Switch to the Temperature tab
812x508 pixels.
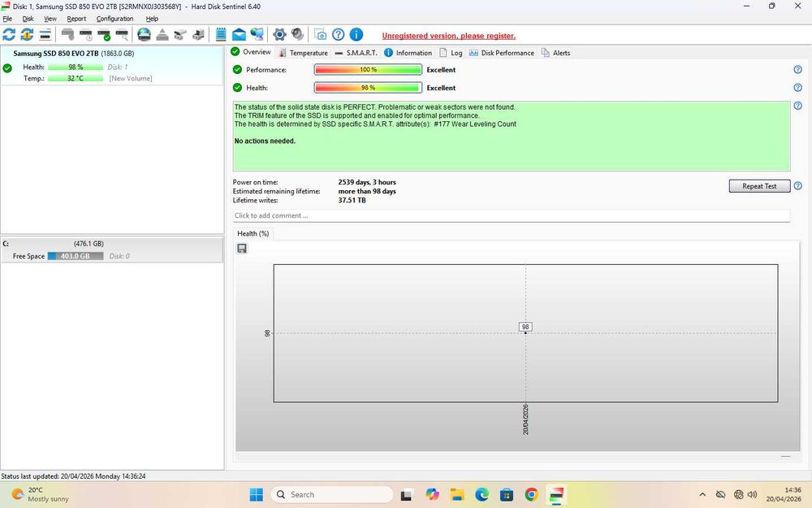click(303, 53)
